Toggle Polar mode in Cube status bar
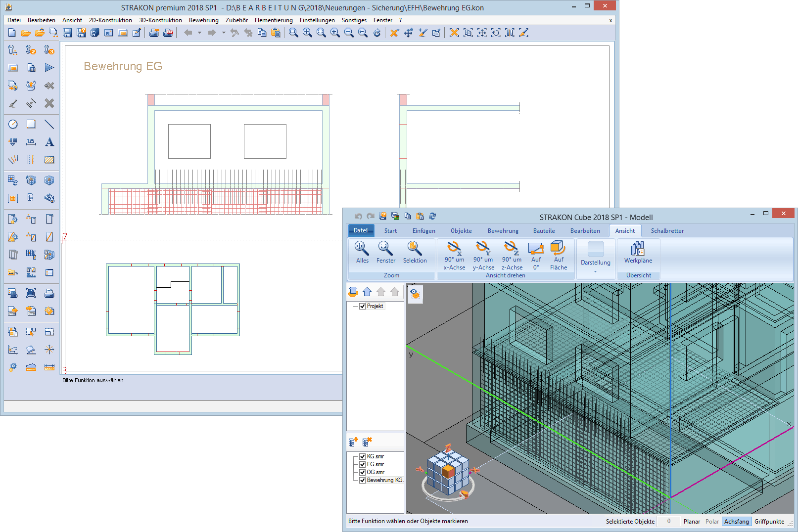798x532 pixels. 712,521
